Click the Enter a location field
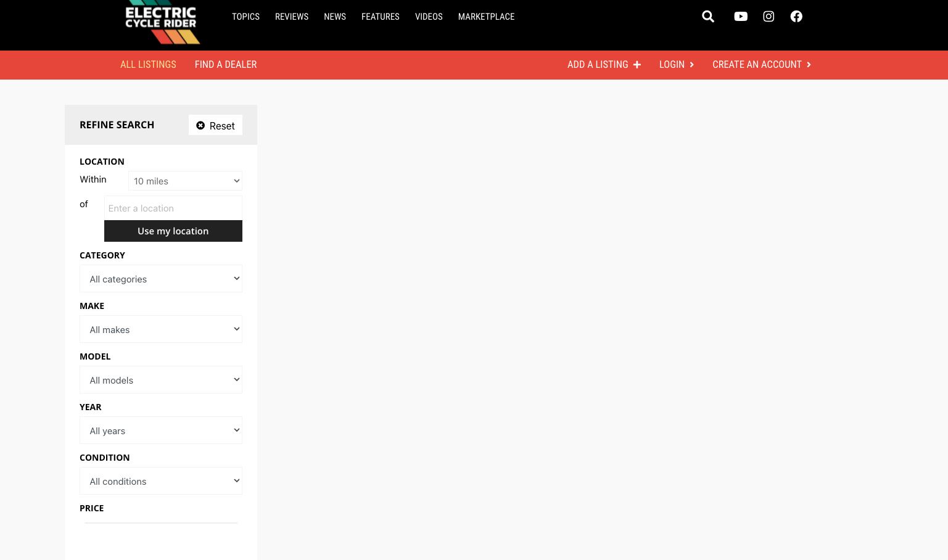Viewport: 948px width, 560px height. tap(173, 208)
